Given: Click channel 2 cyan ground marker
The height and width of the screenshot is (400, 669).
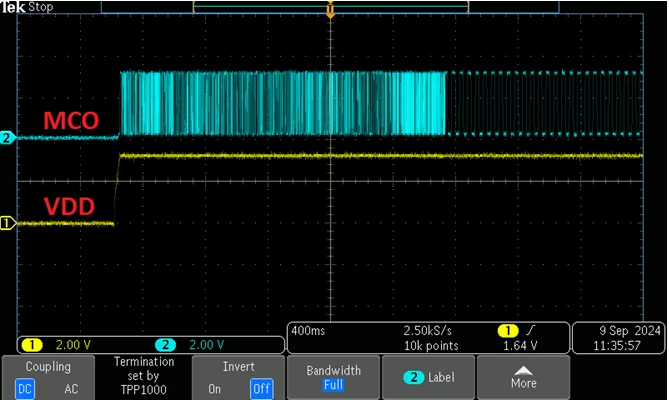Looking at the screenshot, I should click(x=7, y=138).
